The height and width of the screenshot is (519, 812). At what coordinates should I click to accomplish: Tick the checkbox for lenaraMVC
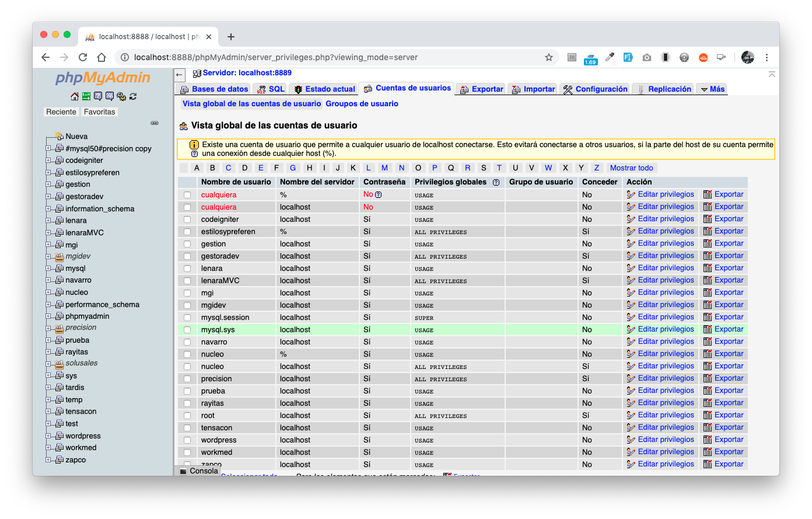pyautogui.click(x=187, y=281)
